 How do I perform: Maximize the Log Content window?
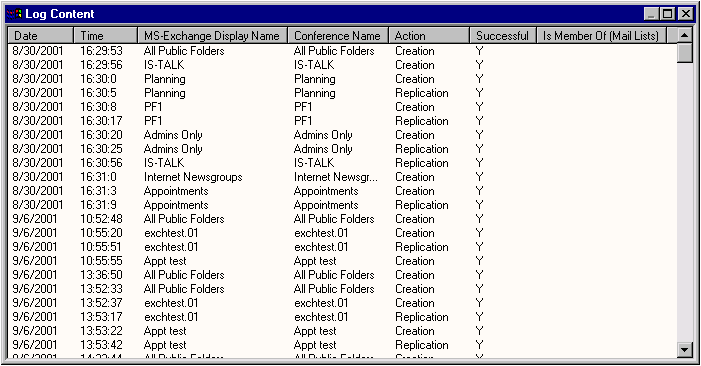pos(667,14)
